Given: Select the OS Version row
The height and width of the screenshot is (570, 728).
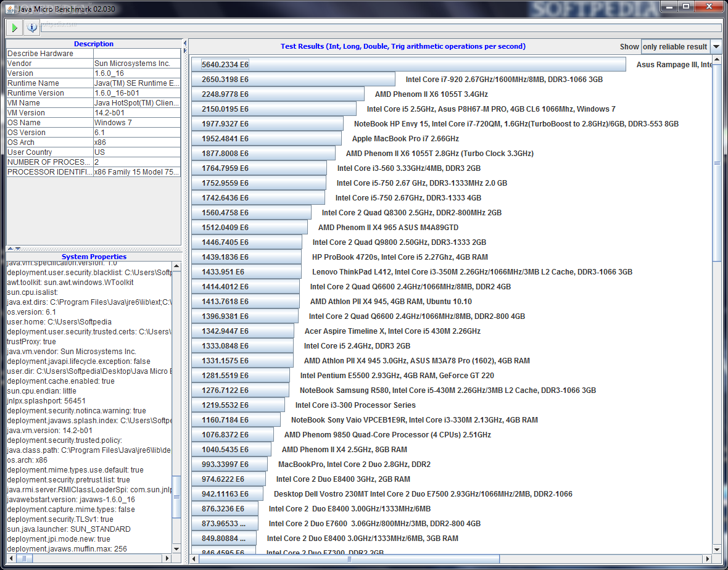Looking at the screenshot, I should pos(93,132).
